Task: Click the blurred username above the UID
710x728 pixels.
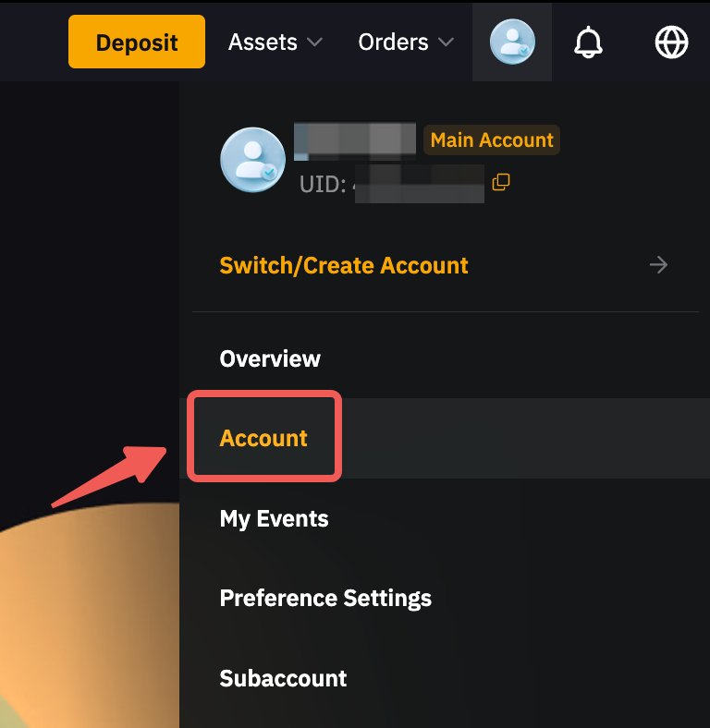Action: [355, 140]
